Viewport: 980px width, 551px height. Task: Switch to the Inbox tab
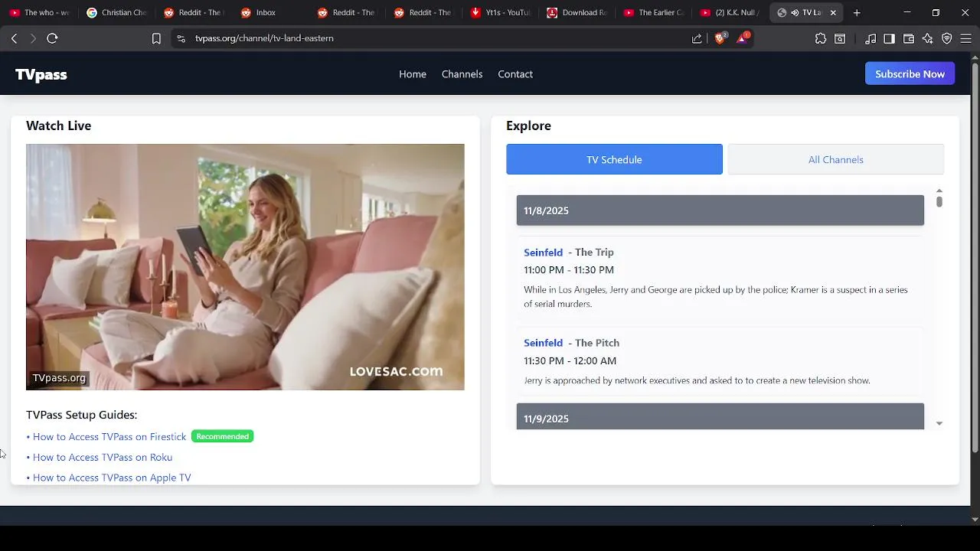tap(269, 12)
